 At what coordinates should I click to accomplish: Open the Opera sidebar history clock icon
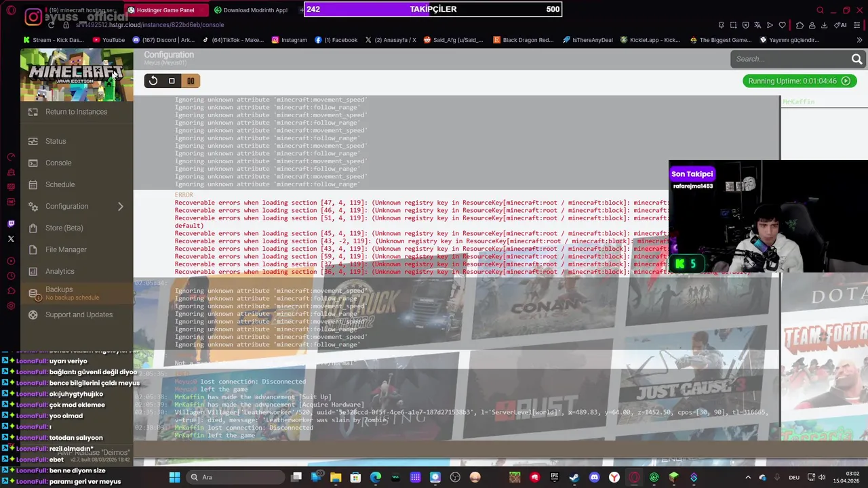pos(11,276)
